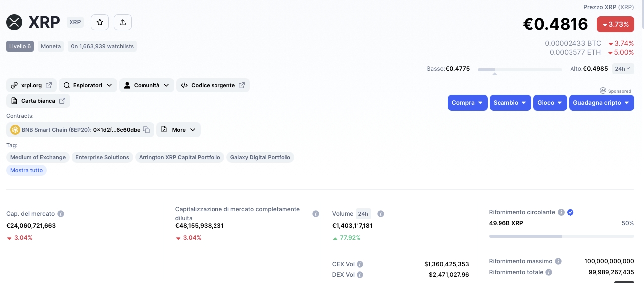Share XRP page using the upload icon

123,22
